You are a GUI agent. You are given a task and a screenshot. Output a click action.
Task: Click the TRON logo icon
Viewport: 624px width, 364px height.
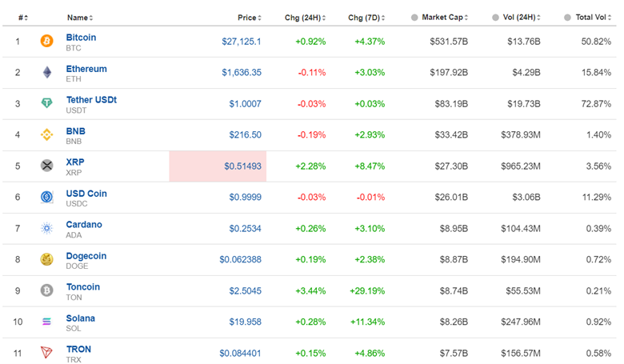(x=47, y=353)
